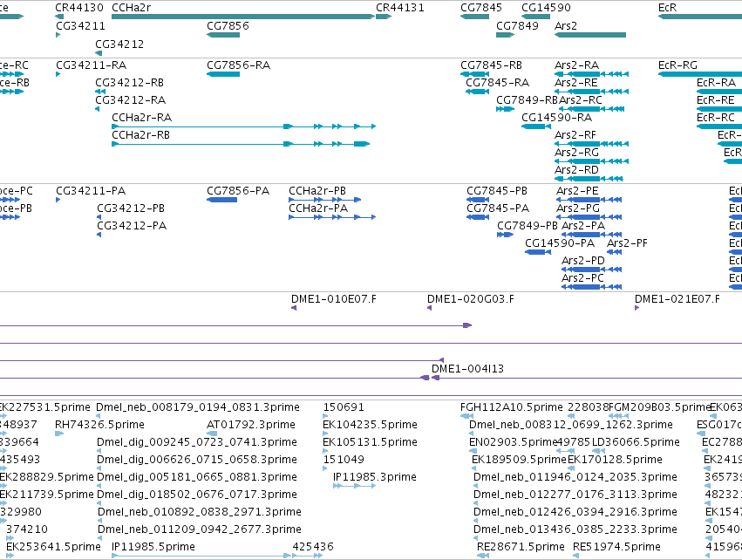Select the Ars2-RF transcript label
Image resolution: width=742 pixels, height=560 pixels.
[x=575, y=135]
